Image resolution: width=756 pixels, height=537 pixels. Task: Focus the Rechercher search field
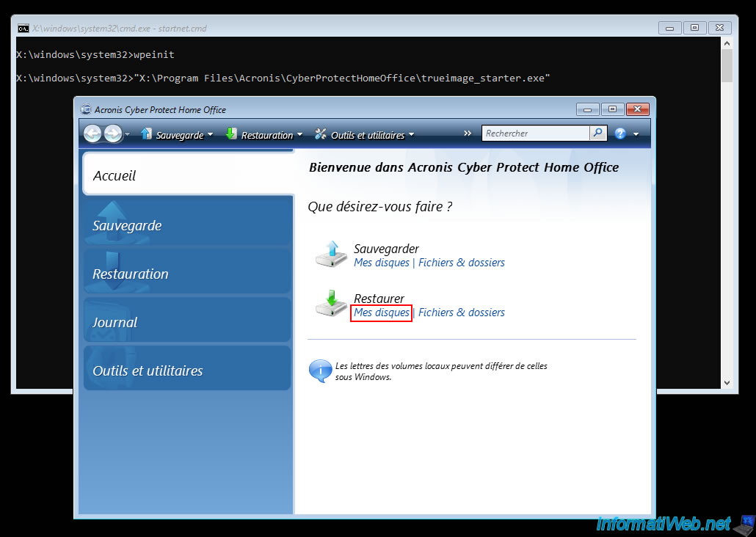(536, 134)
